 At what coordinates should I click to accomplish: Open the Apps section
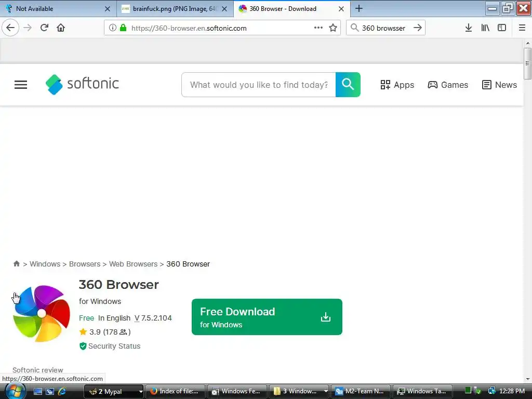(397, 85)
